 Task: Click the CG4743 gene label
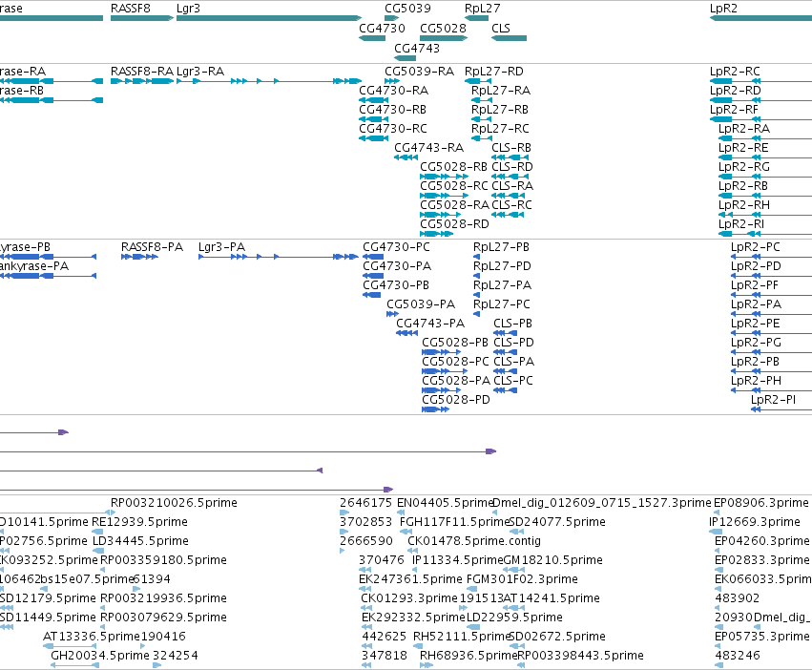point(417,48)
